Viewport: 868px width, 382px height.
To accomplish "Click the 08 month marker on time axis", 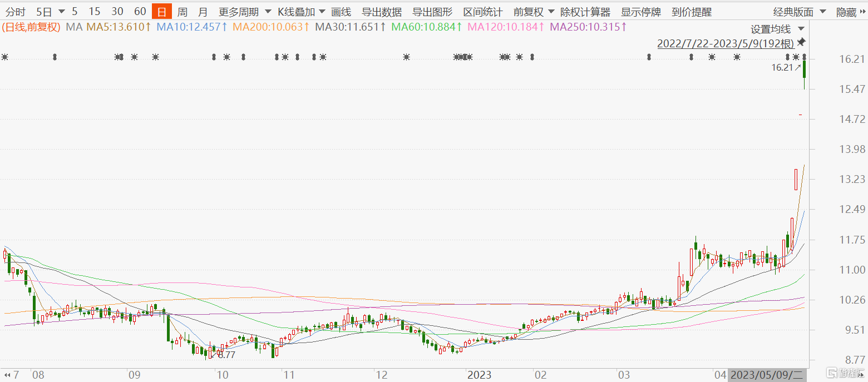I will tap(38, 375).
